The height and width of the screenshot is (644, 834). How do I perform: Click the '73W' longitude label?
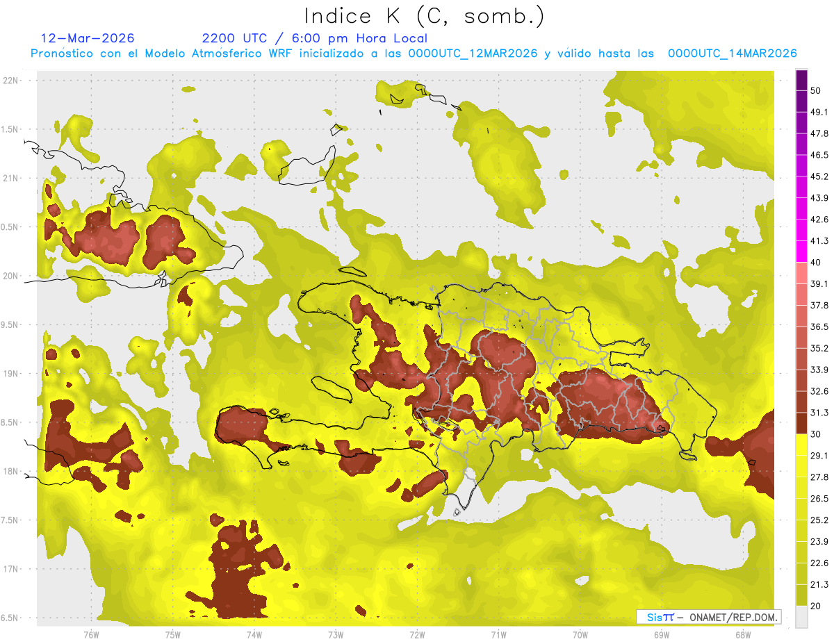pos(336,634)
